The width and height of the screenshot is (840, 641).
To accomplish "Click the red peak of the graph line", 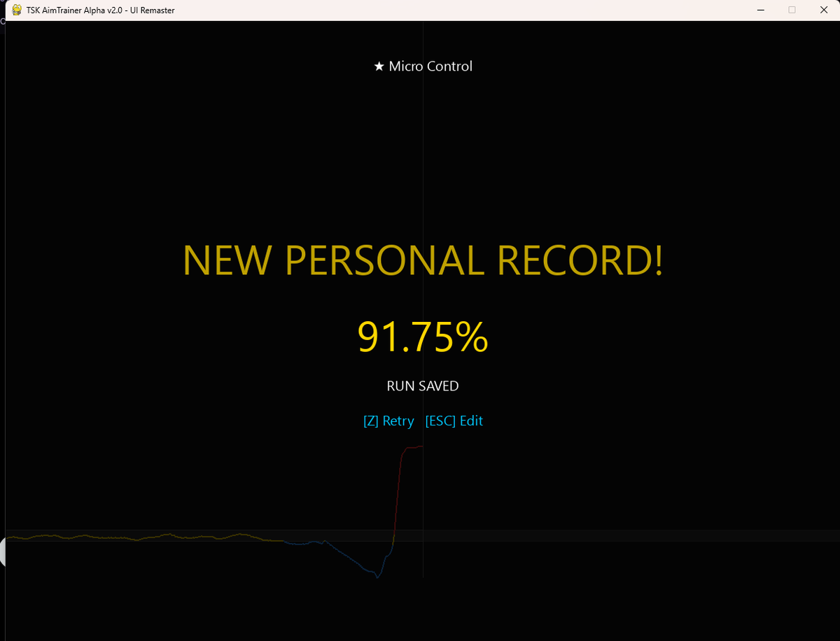I will point(412,448).
